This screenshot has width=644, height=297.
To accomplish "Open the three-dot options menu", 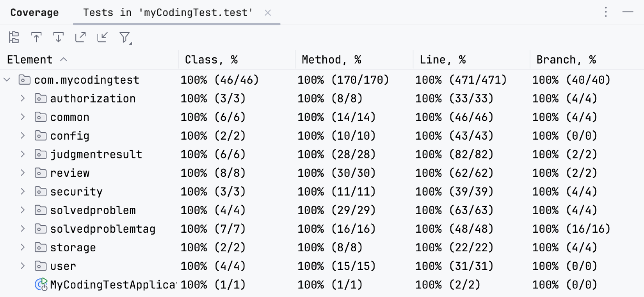I will click(606, 12).
